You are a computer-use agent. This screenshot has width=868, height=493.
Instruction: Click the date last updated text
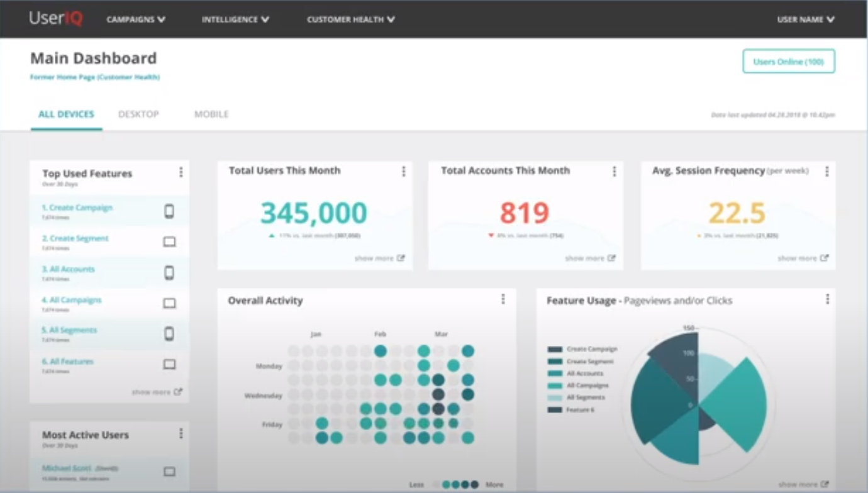[773, 115]
